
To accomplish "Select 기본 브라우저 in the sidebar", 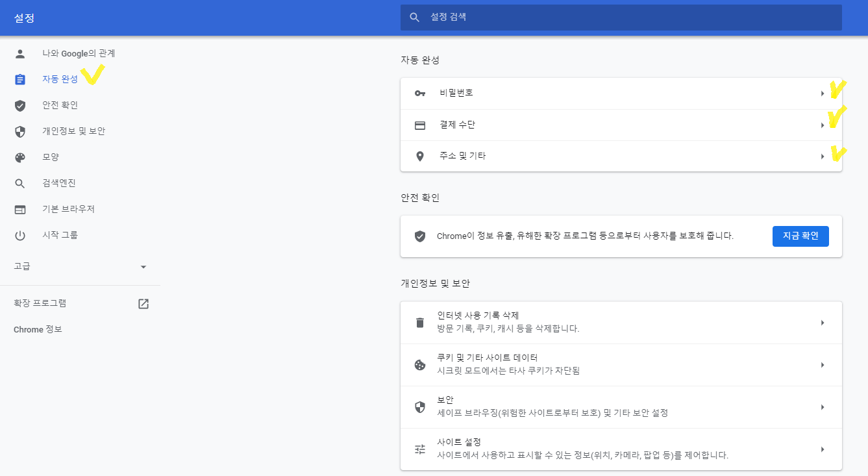I will 68,209.
